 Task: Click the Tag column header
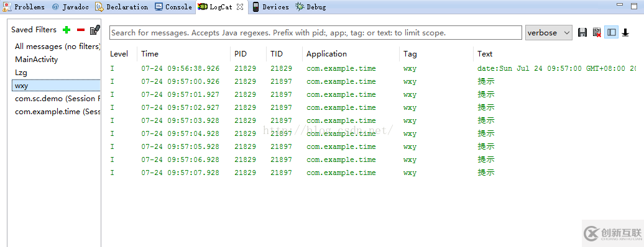(x=410, y=54)
